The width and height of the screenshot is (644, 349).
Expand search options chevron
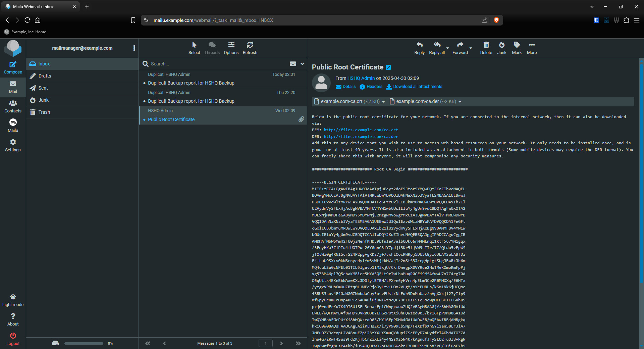[302, 64]
